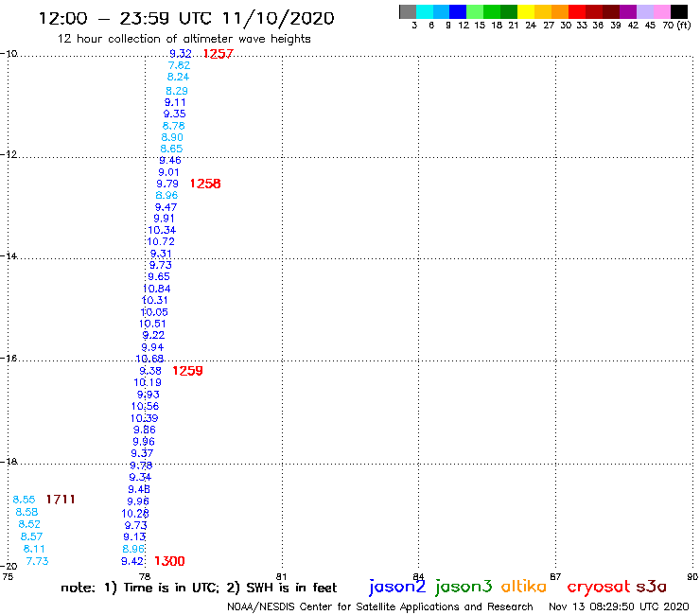The height and width of the screenshot is (615, 700).
Task: Click the wave height value 9.86
Action: [x=144, y=430]
